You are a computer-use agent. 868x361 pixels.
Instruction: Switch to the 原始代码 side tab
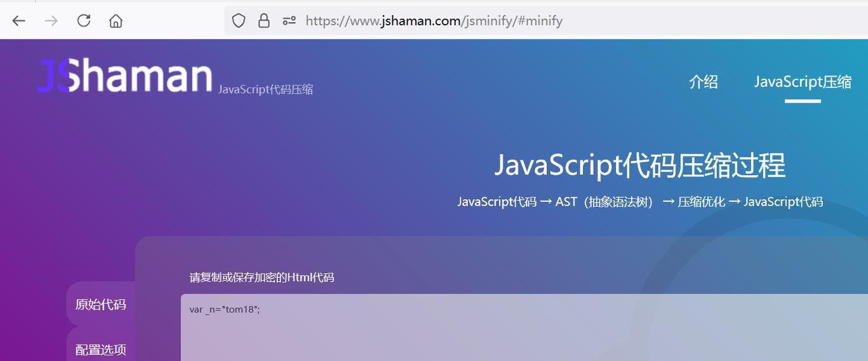(101, 305)
